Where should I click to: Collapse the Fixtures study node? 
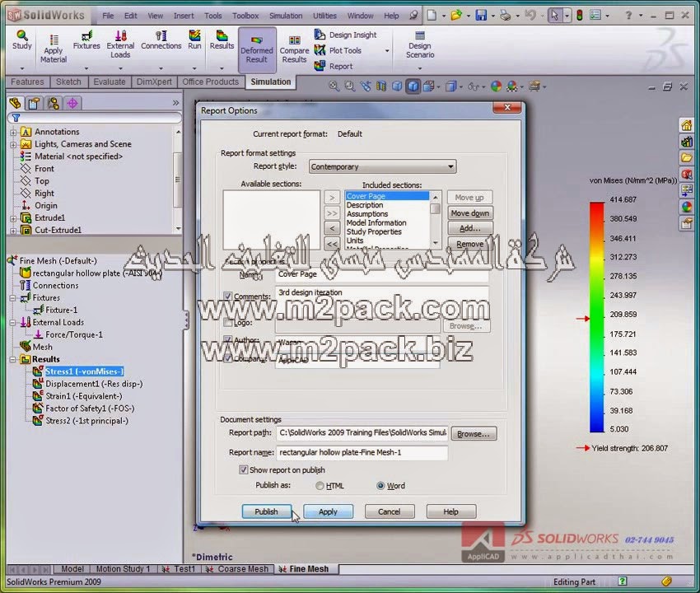point(13,298)
